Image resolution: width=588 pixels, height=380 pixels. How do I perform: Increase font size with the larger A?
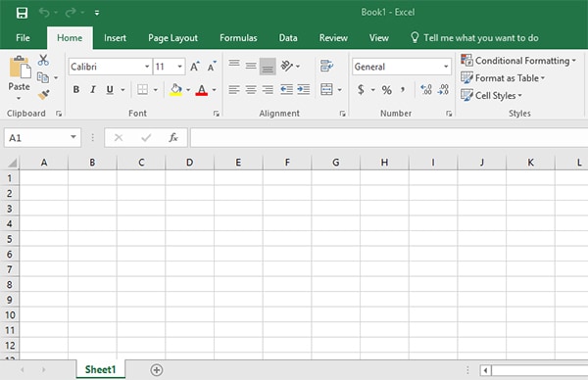click(194, 67)
